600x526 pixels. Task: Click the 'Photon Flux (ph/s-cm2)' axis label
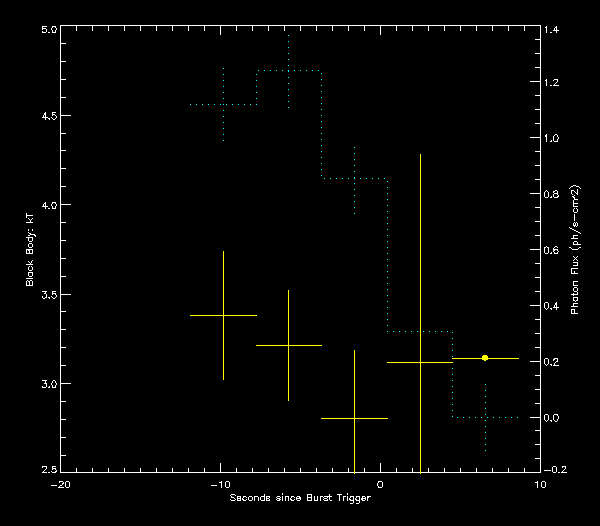tap(575, 250)
